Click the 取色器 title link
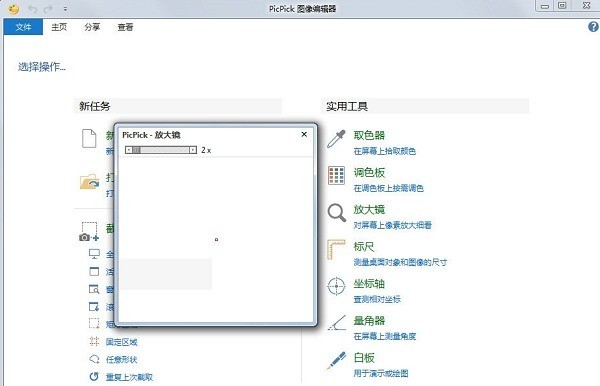This screenshot has height=386, width=600. point(369,135)
